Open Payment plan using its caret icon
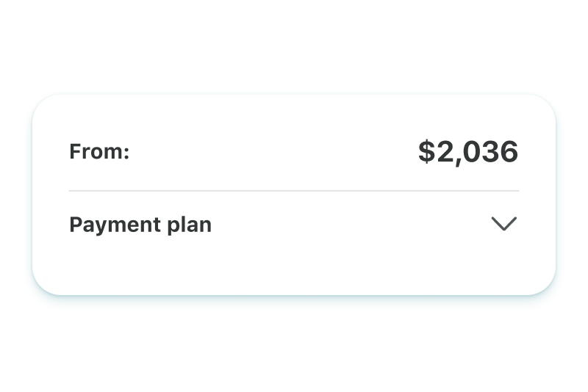Viewport: 588px width, 392px height. click(x=503, y=224)
